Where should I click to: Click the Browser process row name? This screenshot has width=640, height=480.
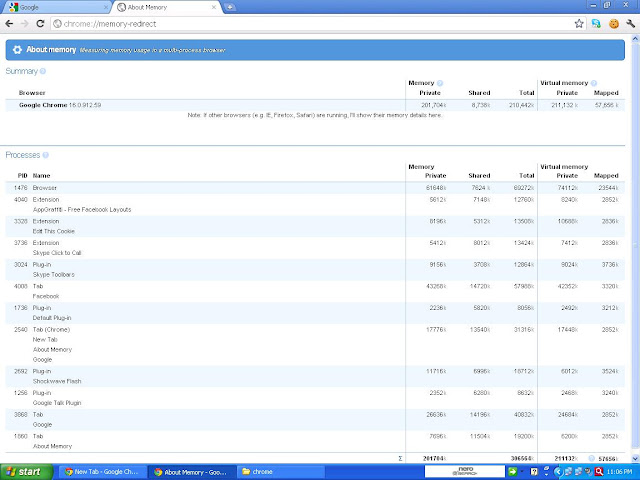[44, 188]
